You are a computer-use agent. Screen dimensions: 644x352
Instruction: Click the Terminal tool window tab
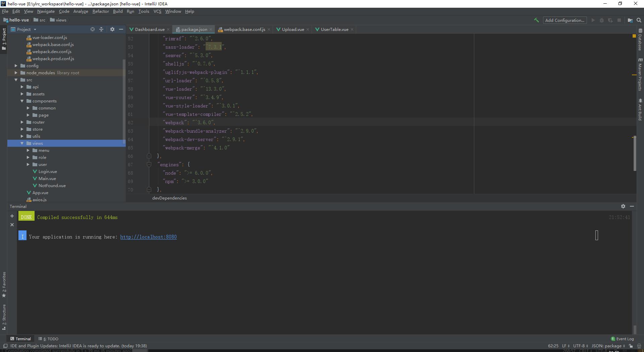click(20, 339)
